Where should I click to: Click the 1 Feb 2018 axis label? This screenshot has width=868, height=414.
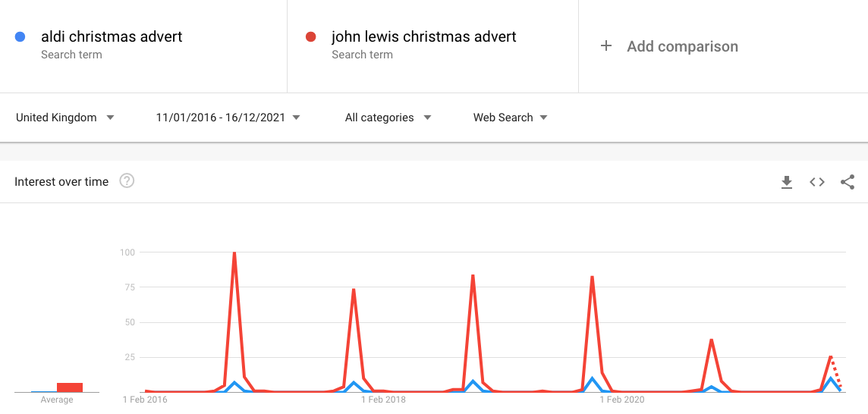[383, 399]
